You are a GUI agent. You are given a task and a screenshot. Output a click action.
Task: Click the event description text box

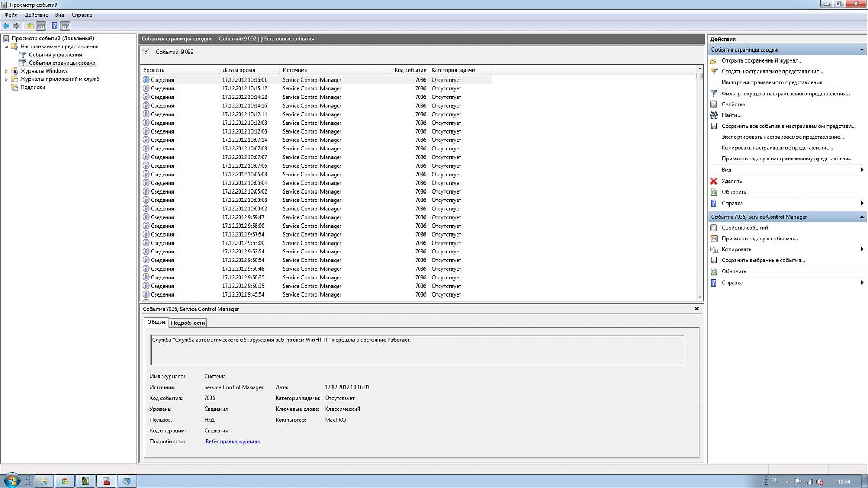(x=417, y=350)
